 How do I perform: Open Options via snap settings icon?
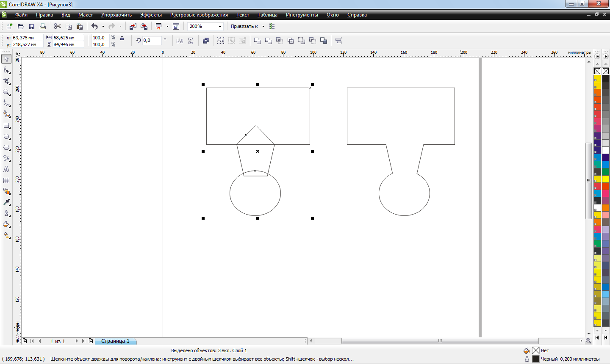[x=272, y=26]
